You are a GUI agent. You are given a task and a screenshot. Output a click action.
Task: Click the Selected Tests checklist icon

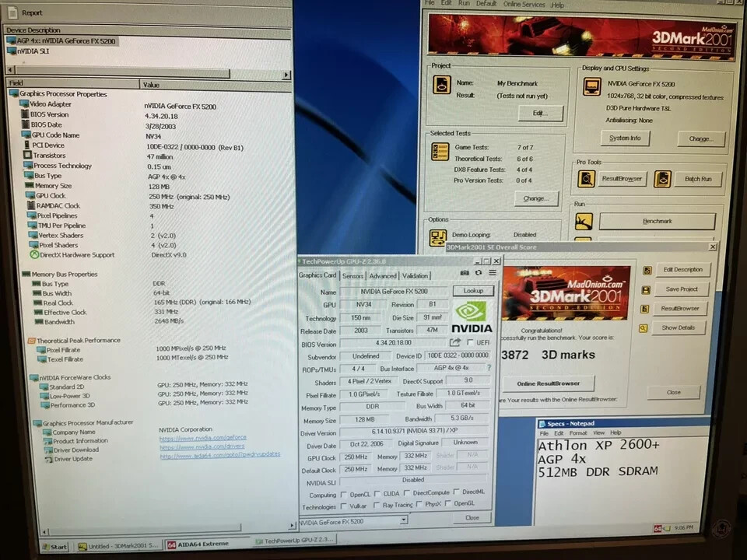point(439,152)
